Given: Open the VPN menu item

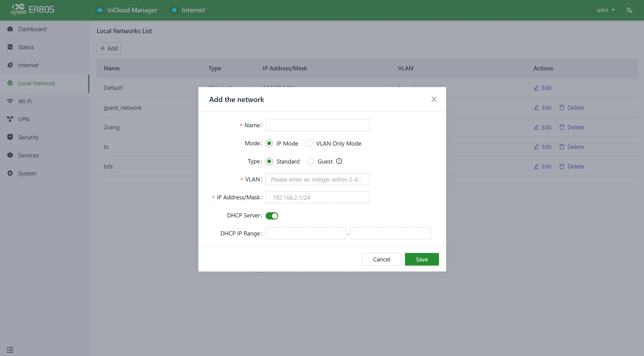Looking at the screenshot, I should click(45, 119).
